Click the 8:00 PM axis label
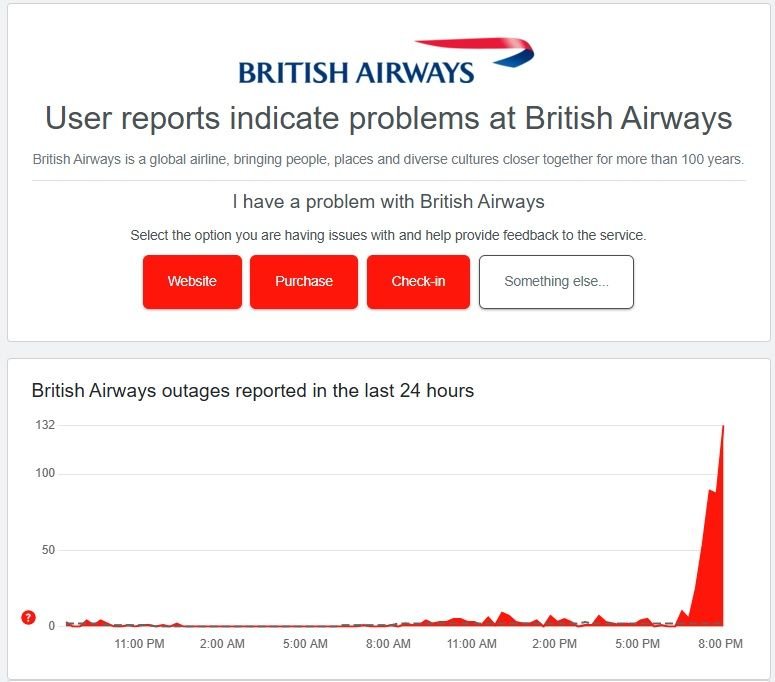Screen dimensions: 775x682 tap(720, 644)
